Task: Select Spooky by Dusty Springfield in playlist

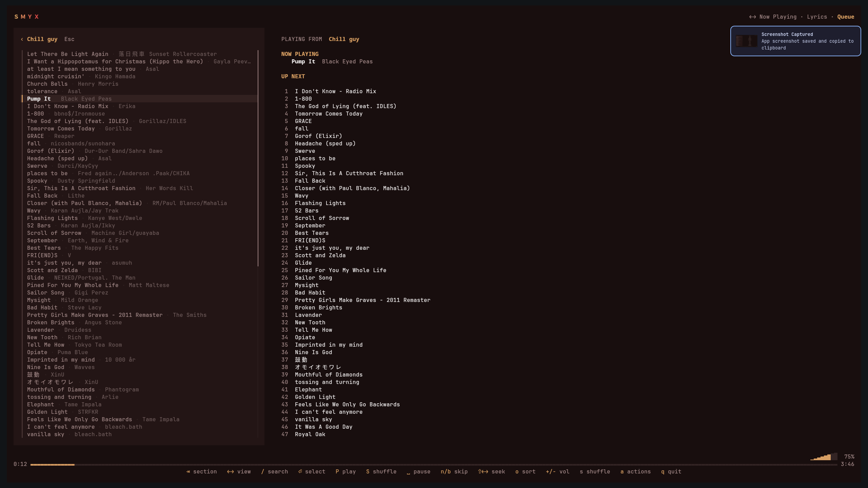Action: tap(140, 181)
